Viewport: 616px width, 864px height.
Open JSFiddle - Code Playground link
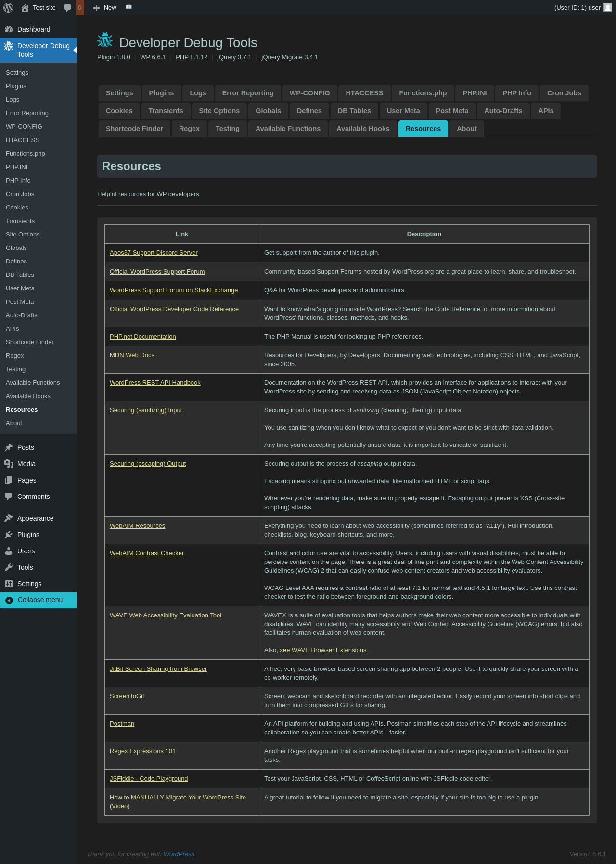click(x=149, y=779)
